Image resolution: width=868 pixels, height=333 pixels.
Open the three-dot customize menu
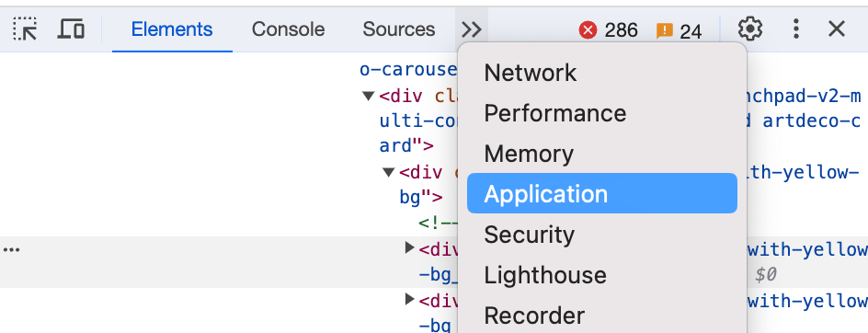[796, 29]
